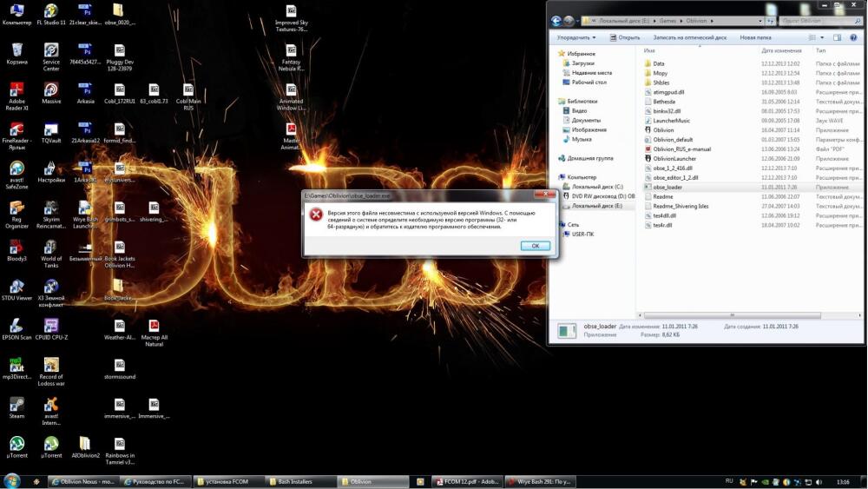Select atimgpud.dll file
The image size is (868, 489).
coord(668,92)
